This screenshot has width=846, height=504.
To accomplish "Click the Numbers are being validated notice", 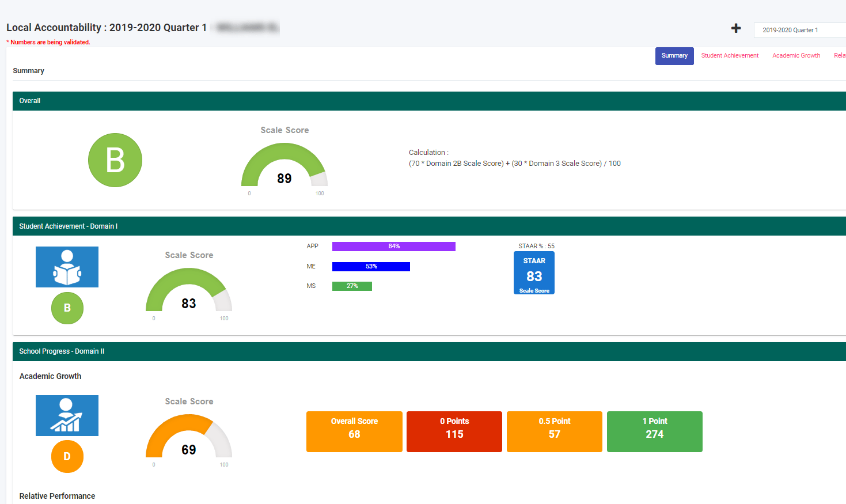I will (x=48, y=42).
